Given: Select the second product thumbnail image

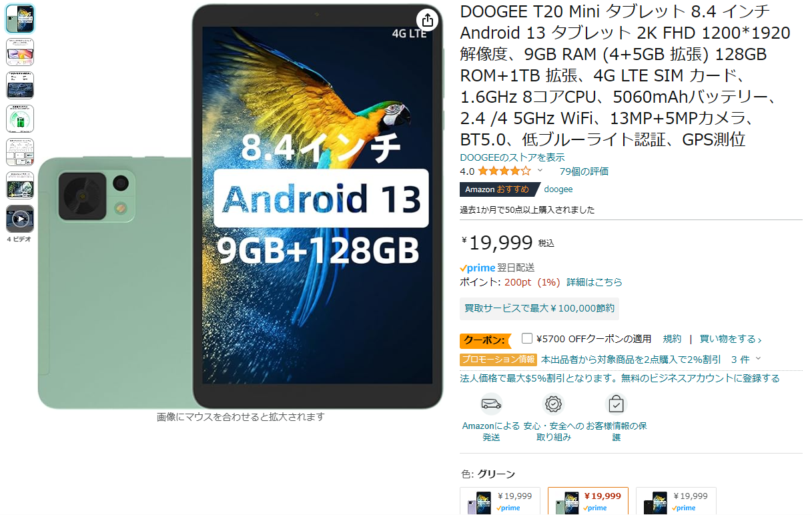Looking at the screenshot, I should 20,52.
